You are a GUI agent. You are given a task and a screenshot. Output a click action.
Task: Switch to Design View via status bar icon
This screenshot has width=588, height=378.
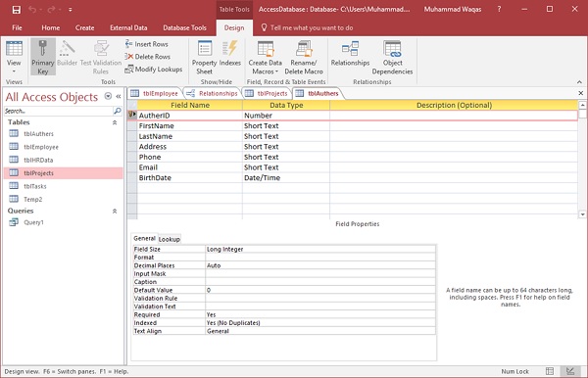pos(570,371)
